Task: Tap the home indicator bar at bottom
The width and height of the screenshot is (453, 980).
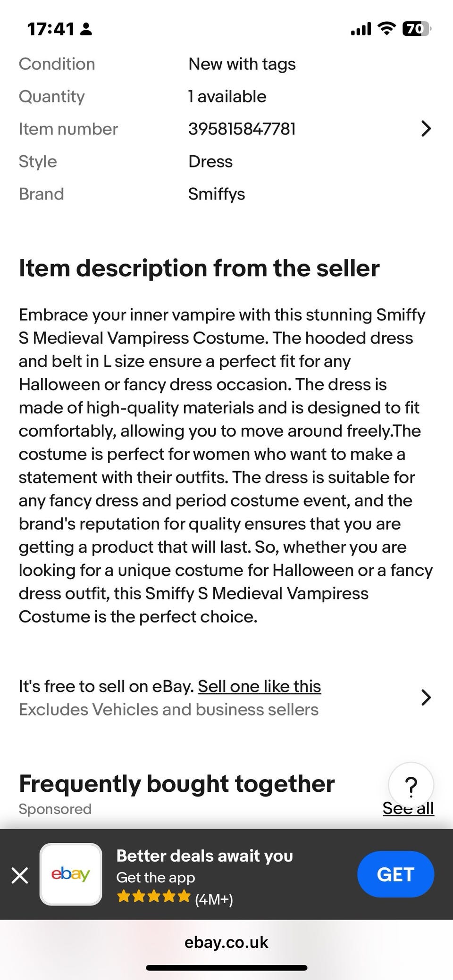Action: pos(226,968)
